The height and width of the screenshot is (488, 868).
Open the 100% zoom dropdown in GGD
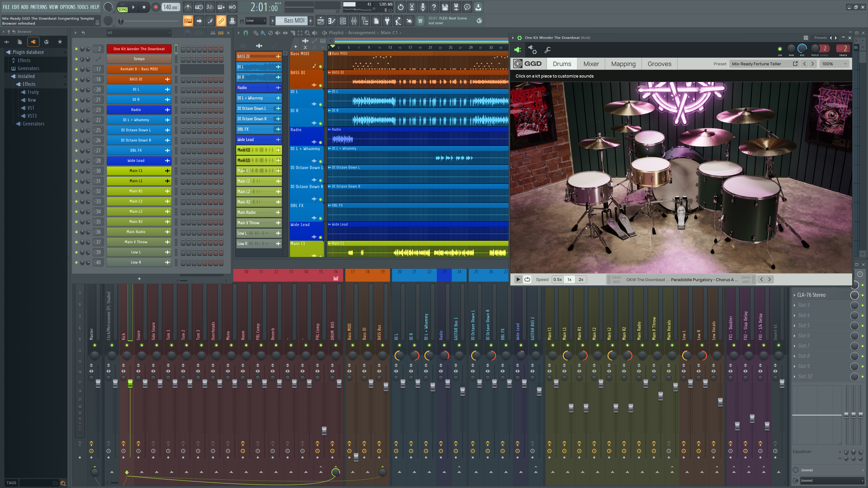tap(834, 64)
